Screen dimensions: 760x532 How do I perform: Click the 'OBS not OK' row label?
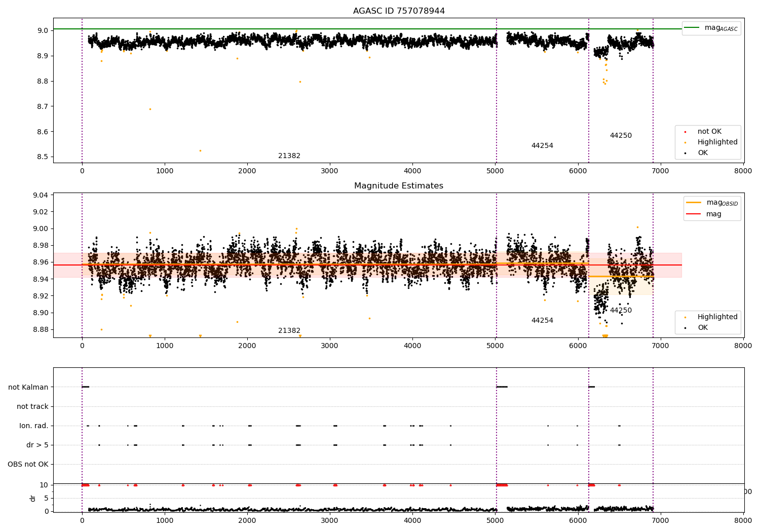[x=28, y=464]
